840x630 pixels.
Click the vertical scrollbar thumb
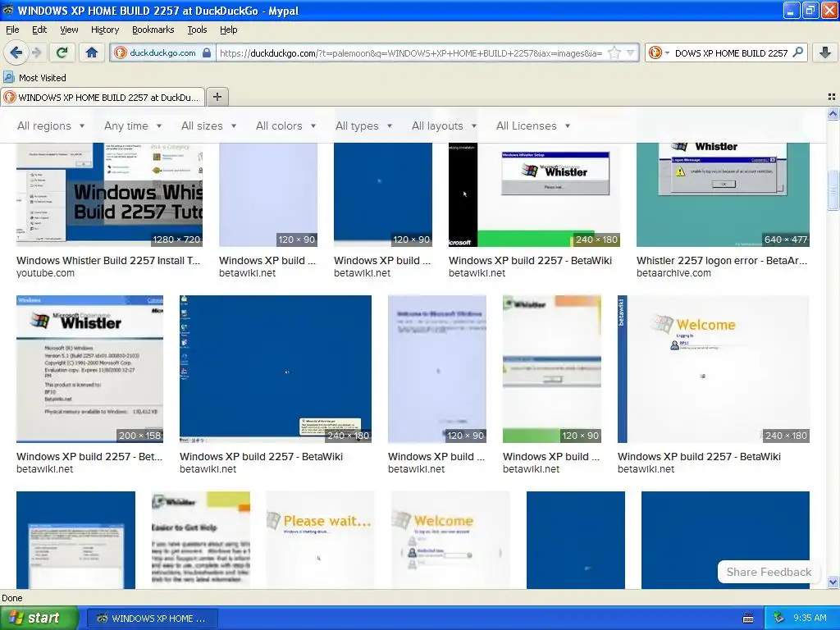(833, 190)
